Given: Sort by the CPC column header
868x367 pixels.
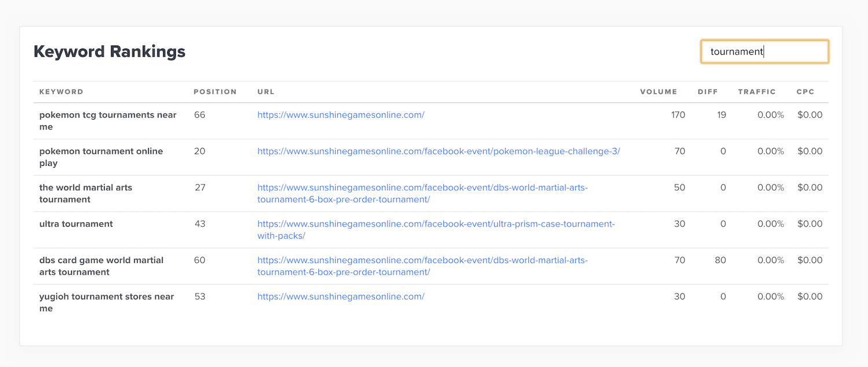Looking at the screenshot, I should [805, 91].
